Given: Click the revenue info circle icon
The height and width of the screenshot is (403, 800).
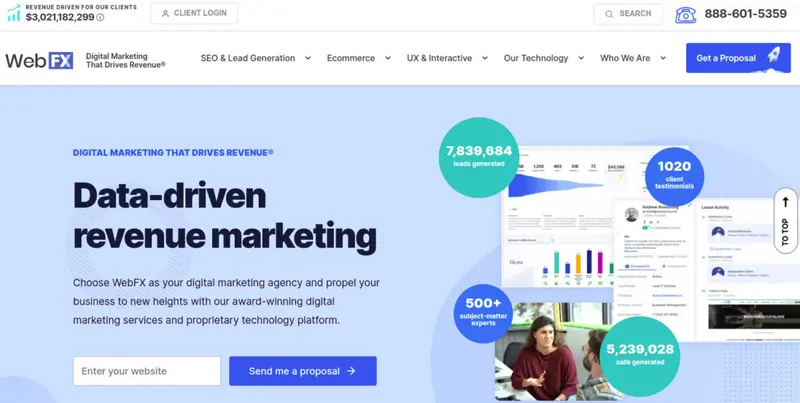Looking at the screenshot, I should point(101,17).
